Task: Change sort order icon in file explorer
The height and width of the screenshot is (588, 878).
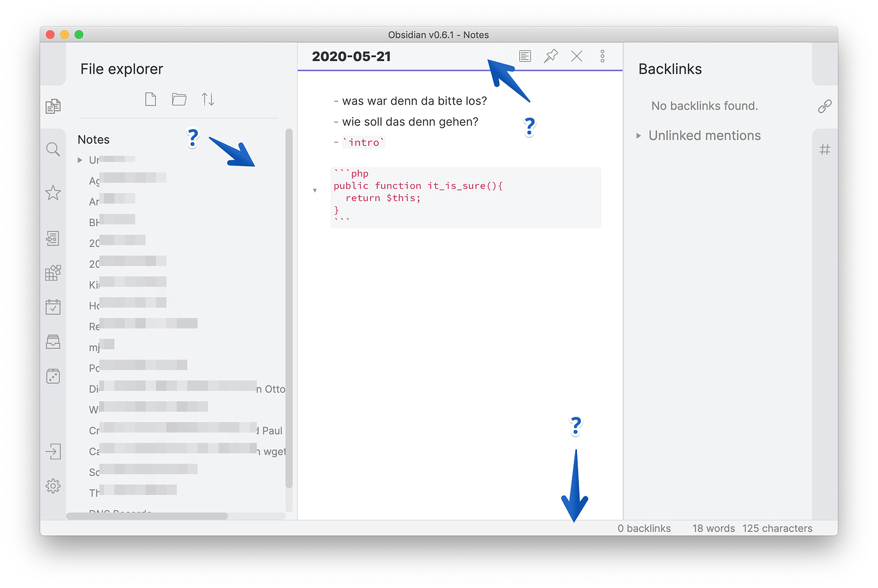Action: point(208,99)
